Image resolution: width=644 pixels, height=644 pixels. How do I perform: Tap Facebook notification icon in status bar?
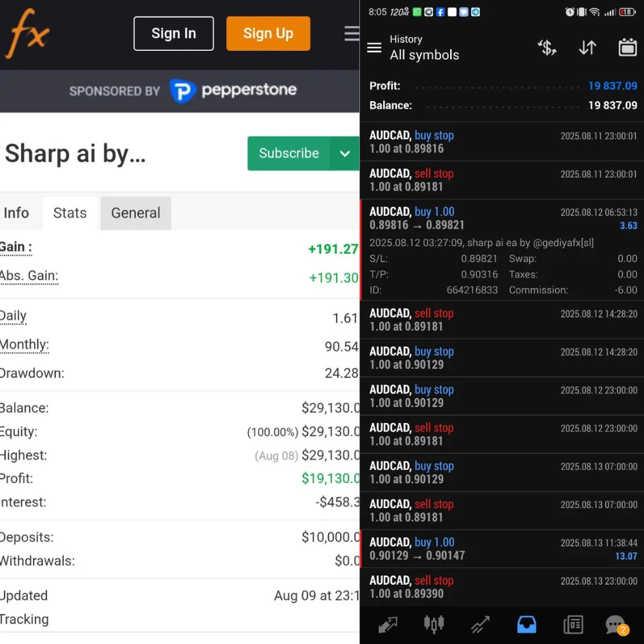[x=440, y=12]
